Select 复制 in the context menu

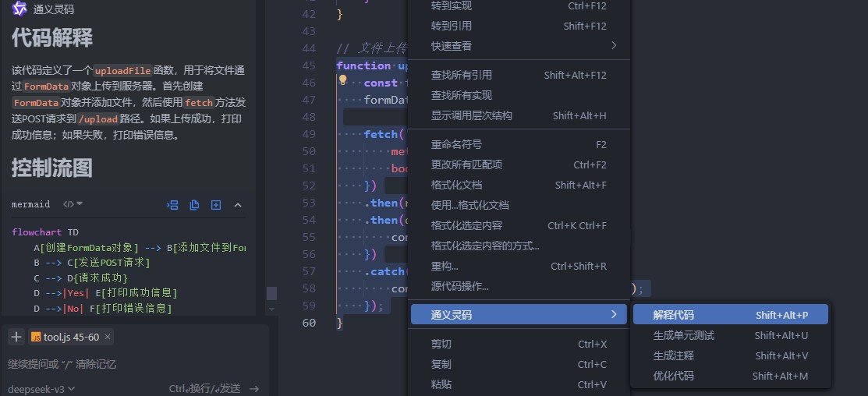519,365
